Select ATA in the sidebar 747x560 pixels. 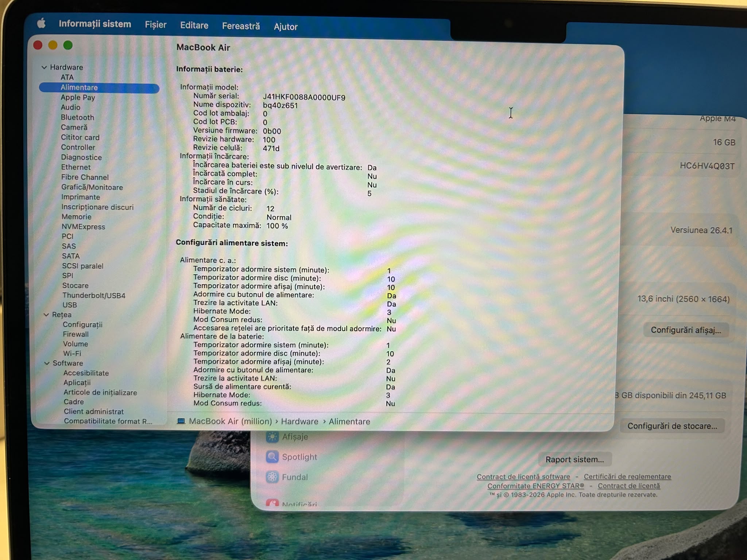[67, 77]
